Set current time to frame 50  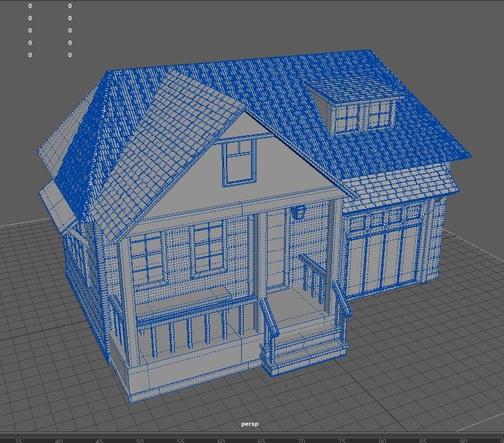click(140, 440)
